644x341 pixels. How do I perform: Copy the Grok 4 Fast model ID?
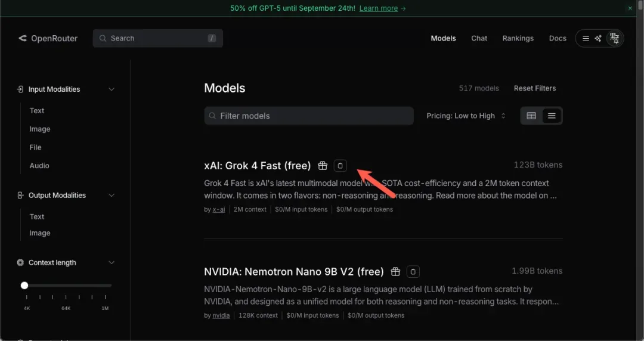(340, 166)
